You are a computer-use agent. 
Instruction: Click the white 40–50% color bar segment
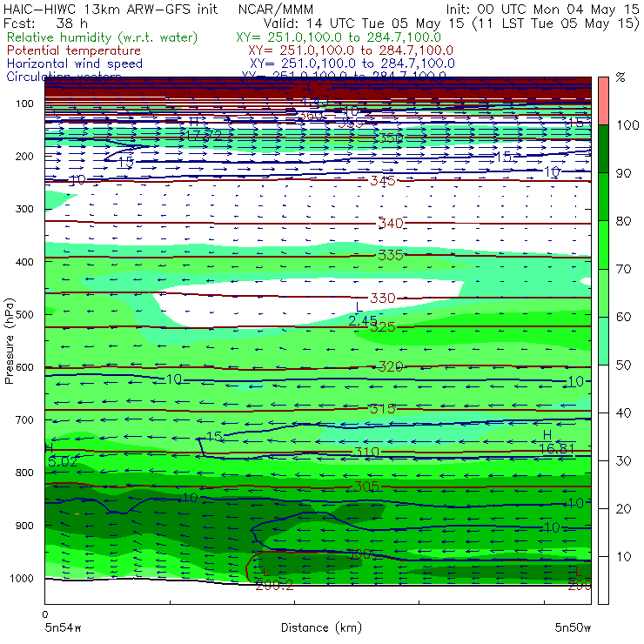603,388
